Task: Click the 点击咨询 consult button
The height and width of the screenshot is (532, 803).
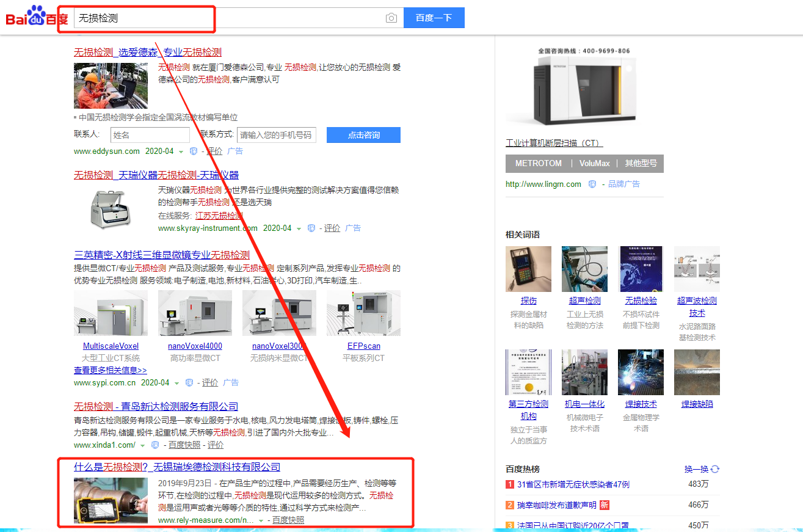Action: 363,135
